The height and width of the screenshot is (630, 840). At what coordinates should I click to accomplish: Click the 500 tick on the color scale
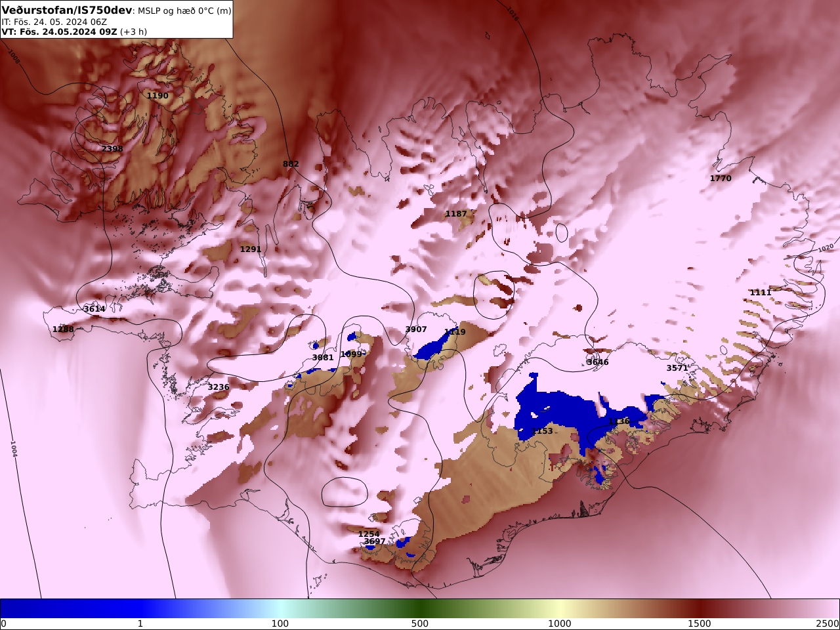[420, 623]
